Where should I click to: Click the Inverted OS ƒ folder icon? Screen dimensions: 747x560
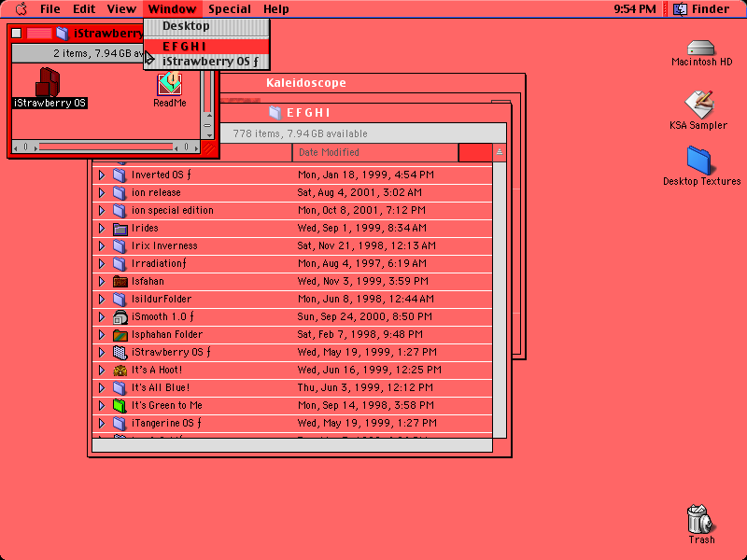120,175
